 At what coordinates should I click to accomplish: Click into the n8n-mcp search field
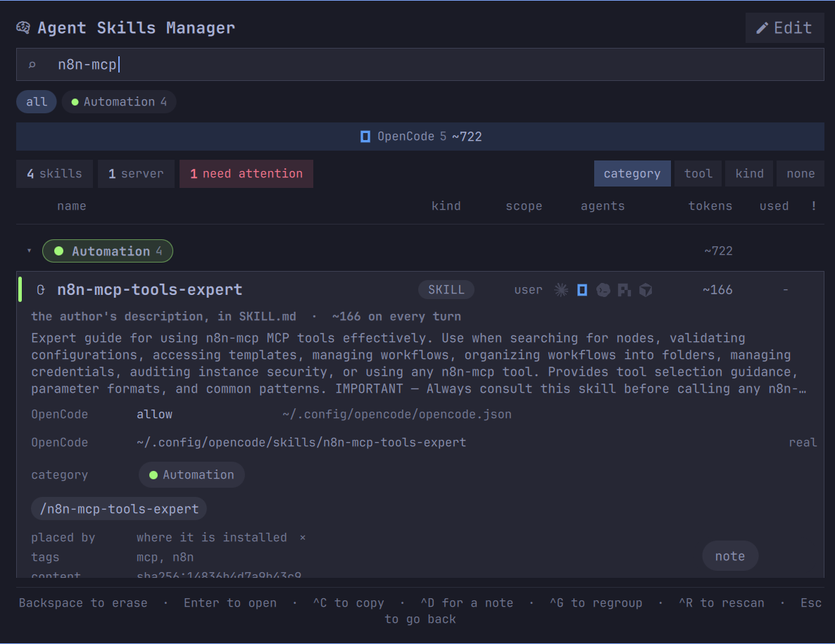pyautogui.click(x=420, y=65)
